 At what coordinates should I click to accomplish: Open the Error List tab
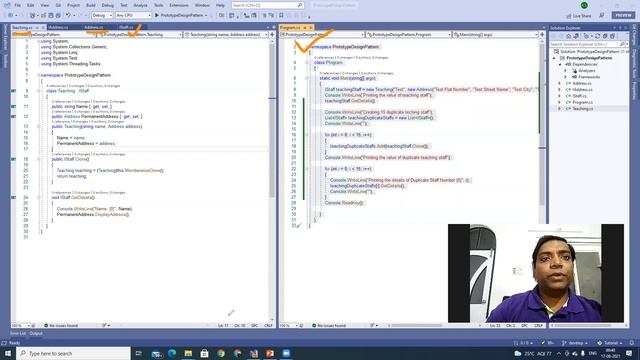pyautogui.click(x=18, y=333)
